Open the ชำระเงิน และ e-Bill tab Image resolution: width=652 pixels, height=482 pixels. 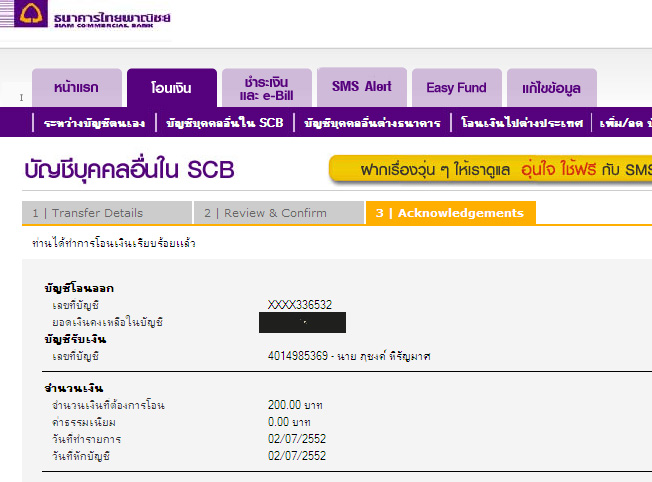coord(267,88)
